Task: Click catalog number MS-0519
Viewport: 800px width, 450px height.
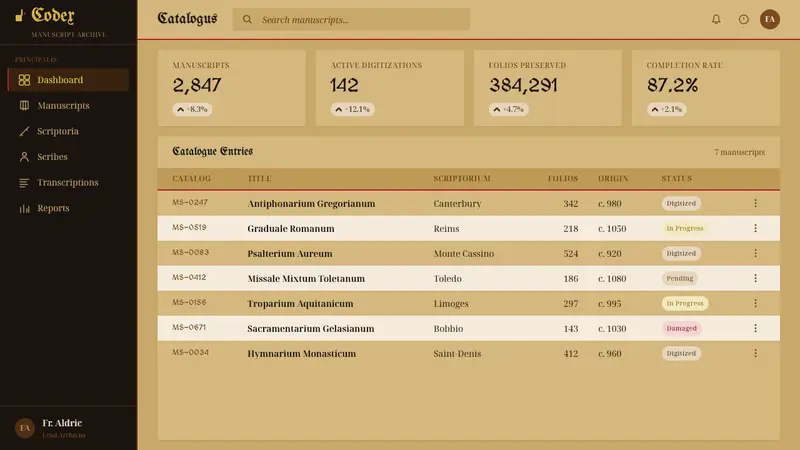Action: tap(189, 227)
